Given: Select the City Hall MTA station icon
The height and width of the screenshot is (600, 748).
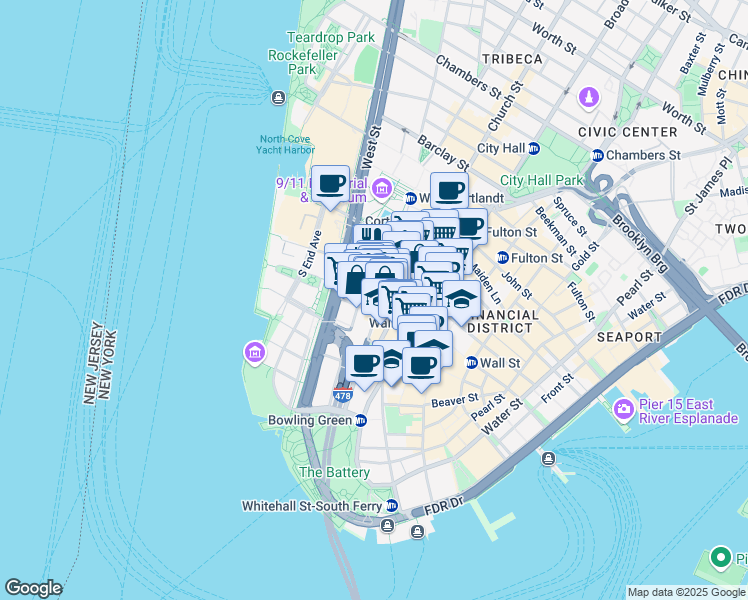Looking at the screenshot, I should pyautogui.click(x=534, y=149).
